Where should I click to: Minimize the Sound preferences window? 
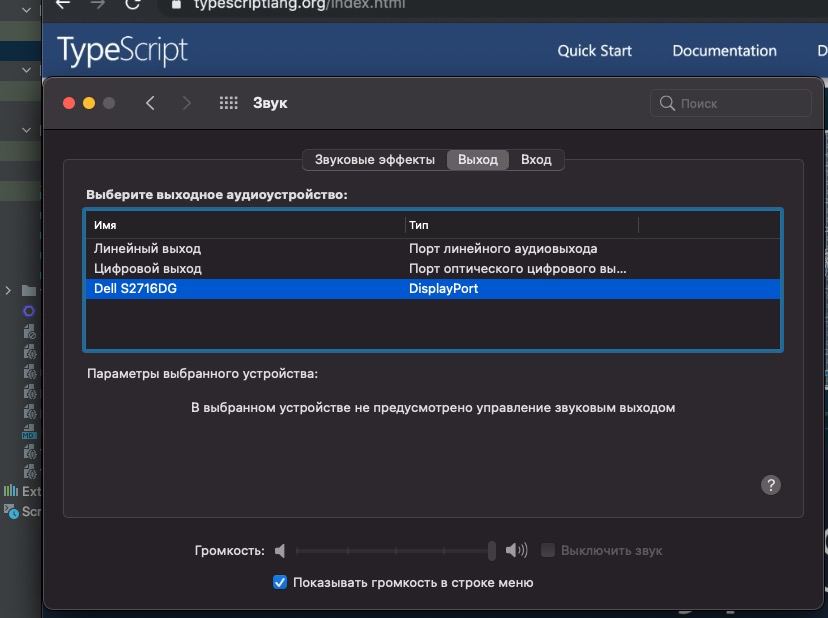(x=89, y=103)
